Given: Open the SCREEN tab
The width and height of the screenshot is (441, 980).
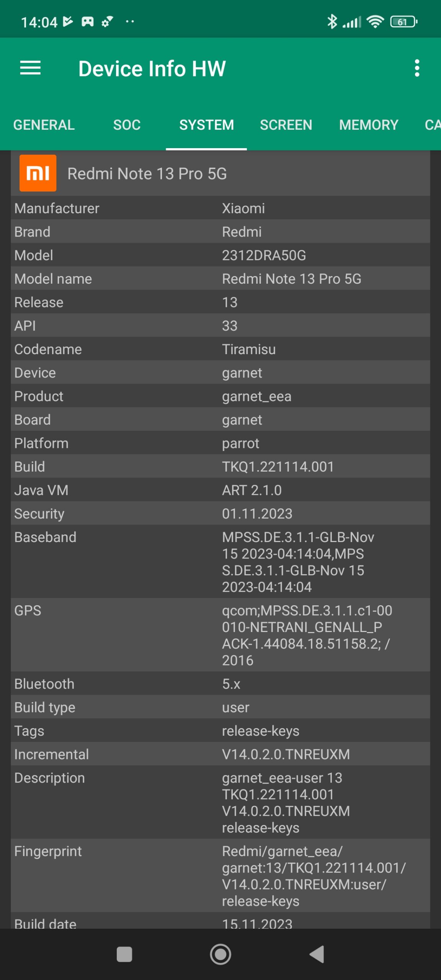Looking at the screenshot, I should coord(286,125).
